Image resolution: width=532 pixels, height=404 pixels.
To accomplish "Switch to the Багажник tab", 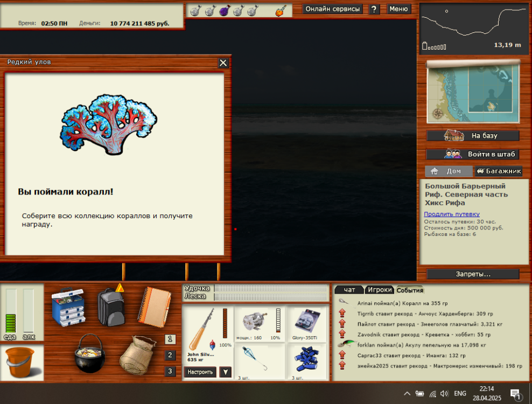I will pos(498,171).
